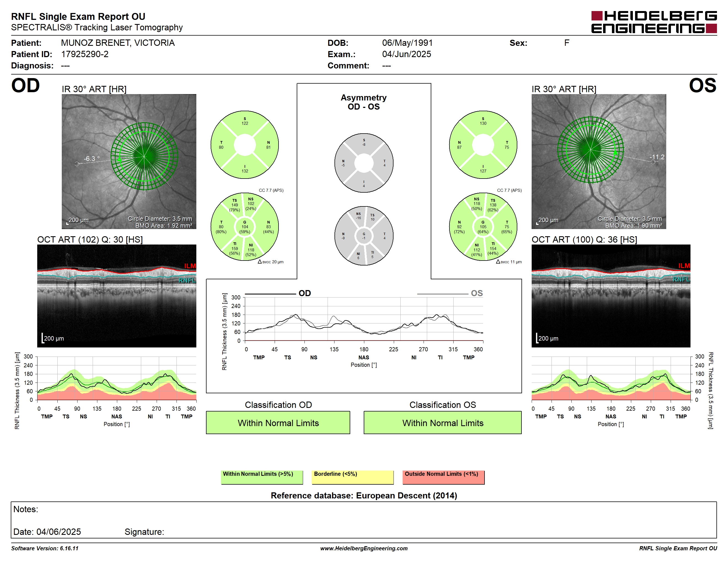This screenshot has height=563, width=728.
Task: Click the Classification OD Within Normal Limits box
Action: pyautogui.click(x=278, y=423)
